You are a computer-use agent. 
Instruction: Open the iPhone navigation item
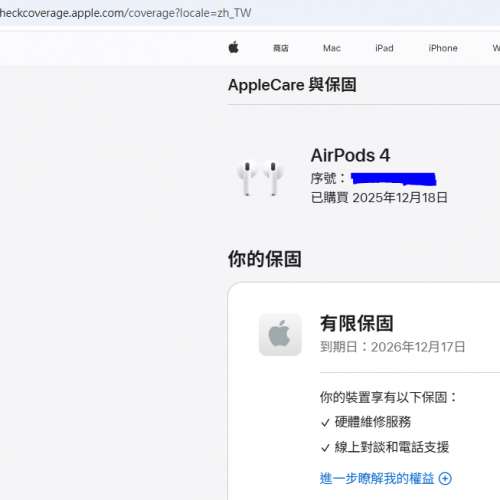tap(443, 48)
